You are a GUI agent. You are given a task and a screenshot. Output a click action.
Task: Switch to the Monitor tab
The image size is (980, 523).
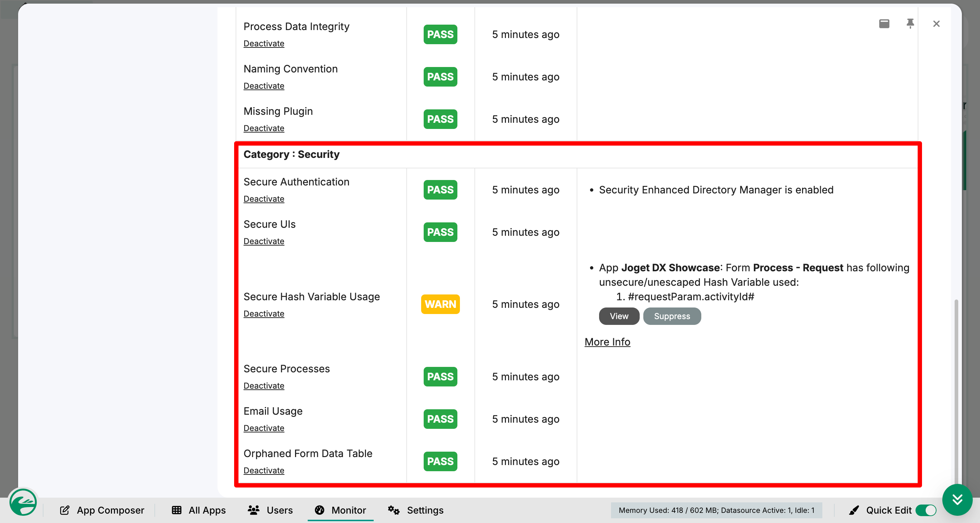340,510
